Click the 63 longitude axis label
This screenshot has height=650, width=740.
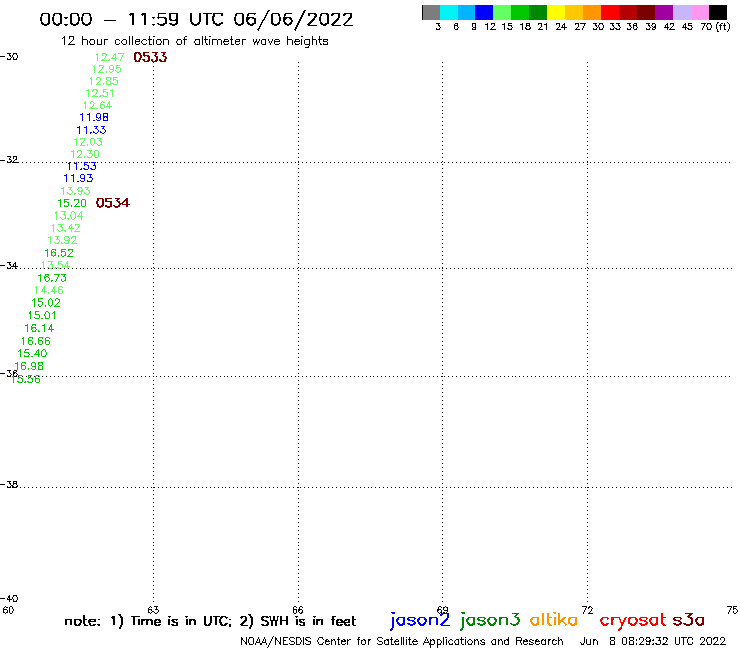coord(153,610)
